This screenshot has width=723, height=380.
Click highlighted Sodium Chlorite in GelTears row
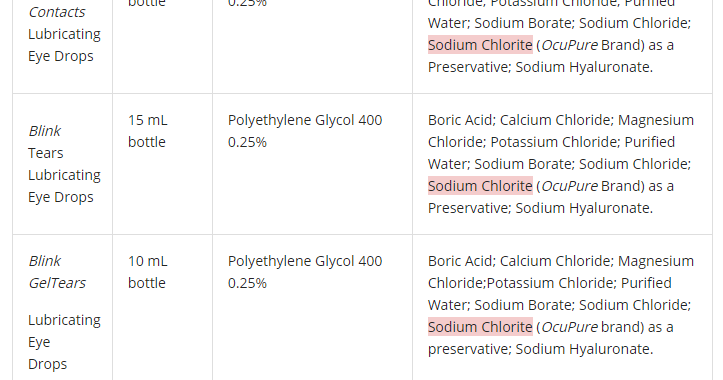click(x=480, y=327)
